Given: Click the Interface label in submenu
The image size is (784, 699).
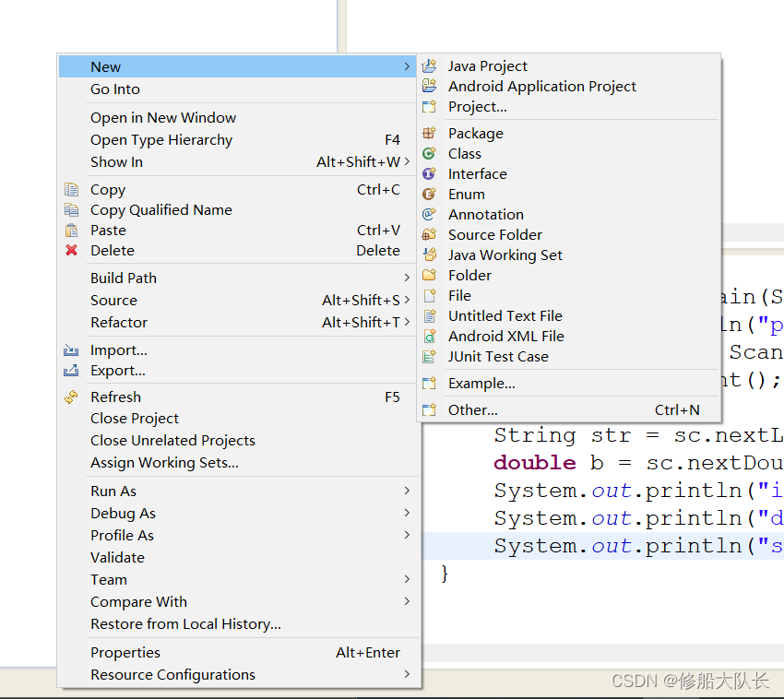Looking at the screenshot, I should [478, 174].
